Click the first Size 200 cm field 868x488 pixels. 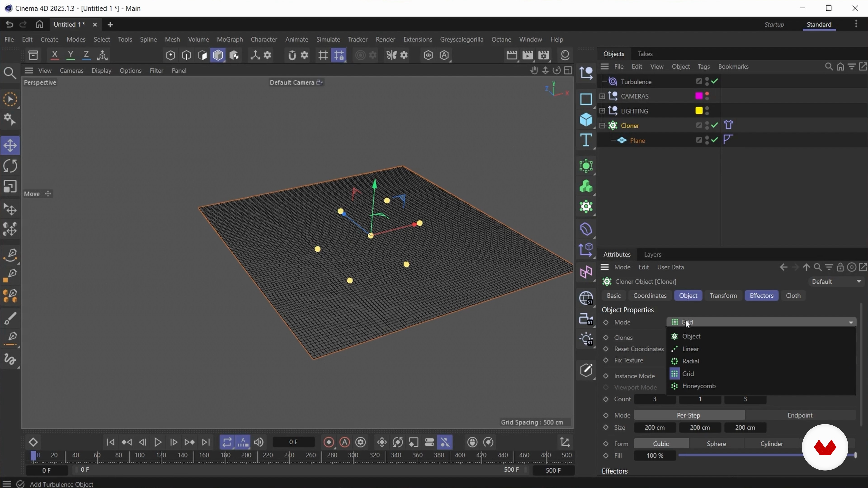pos(655,428)
